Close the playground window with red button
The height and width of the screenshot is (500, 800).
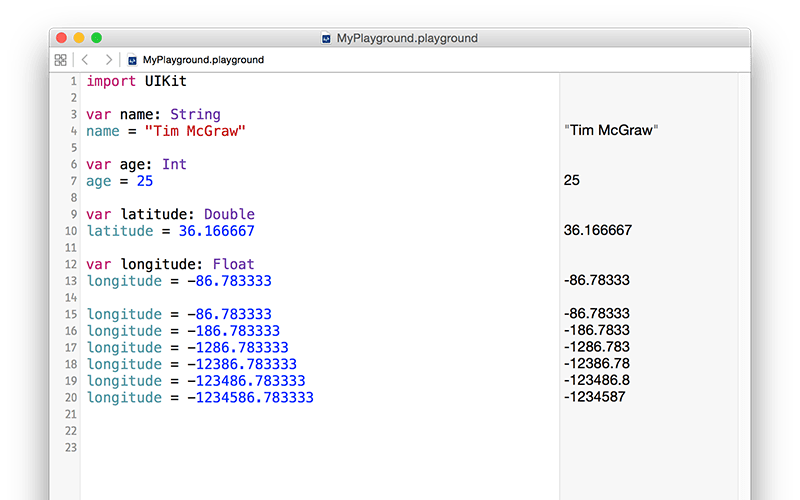click(x=62, y=38)
